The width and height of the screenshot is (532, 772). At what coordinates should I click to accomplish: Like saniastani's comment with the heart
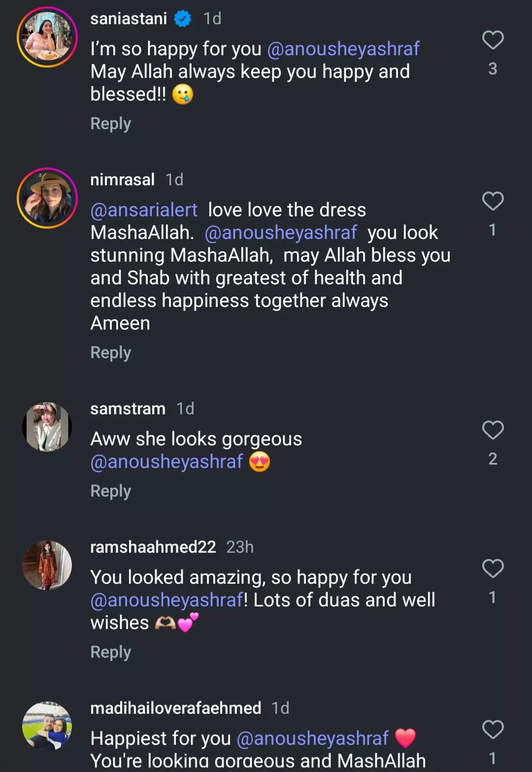point(493,40)
